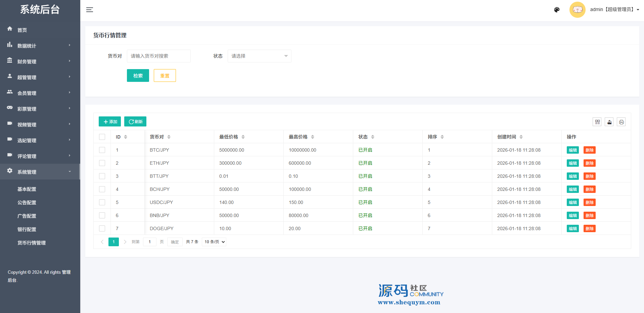Toggle the select-all header checkbox
Image resolution: width=644 pixels, height=313 pixels.
102,137
